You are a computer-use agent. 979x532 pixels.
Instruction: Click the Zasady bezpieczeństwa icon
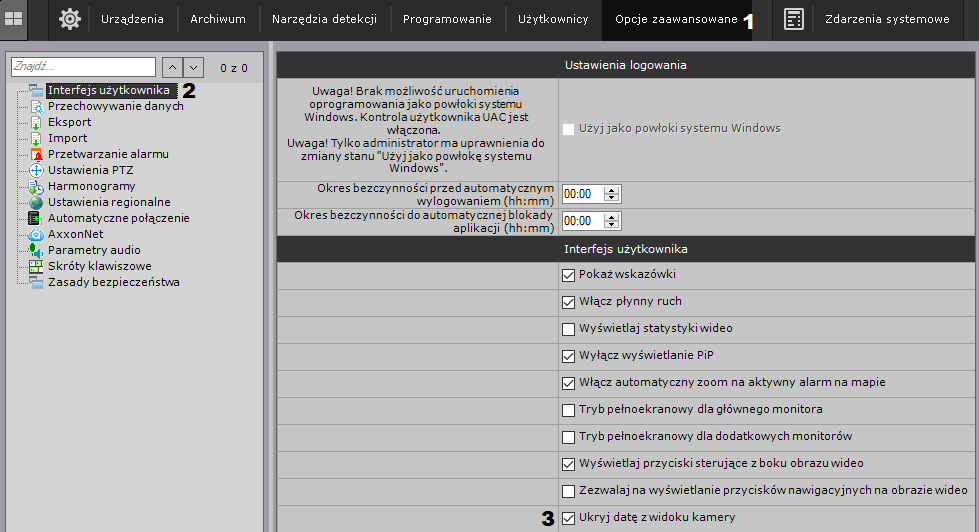(x=36, y=282)
